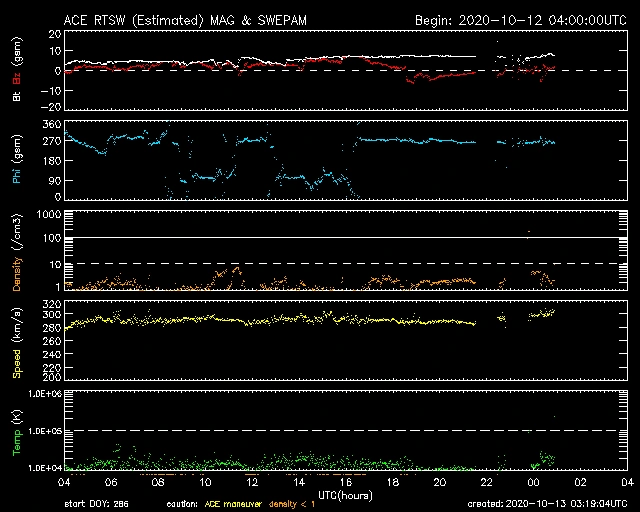Click the "1.0E+05" tick on the Temp axis
640x512 pixels.
[45, 431]
